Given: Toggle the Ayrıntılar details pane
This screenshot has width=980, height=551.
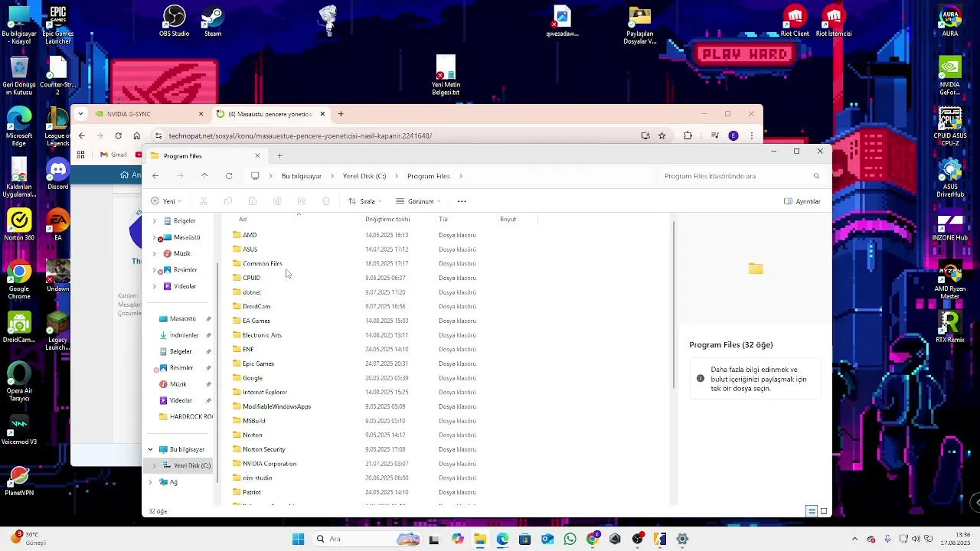Looking at the screenshot, I should 802,201.
